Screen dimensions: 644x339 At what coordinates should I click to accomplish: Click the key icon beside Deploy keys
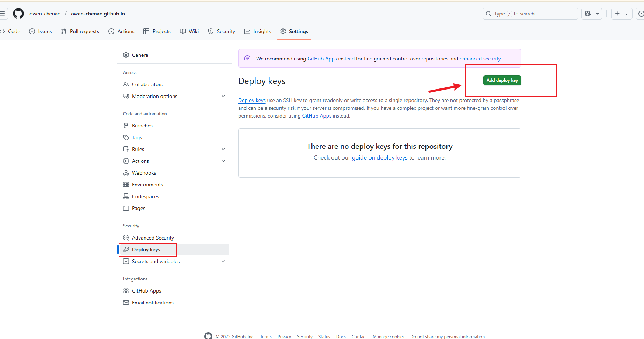[x=126, y=249]
